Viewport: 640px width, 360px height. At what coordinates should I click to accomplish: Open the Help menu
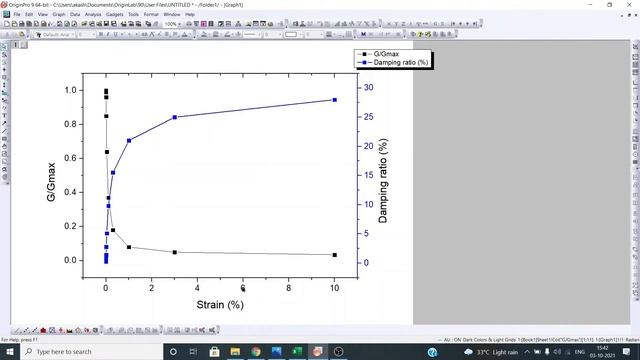pos(190,14)
